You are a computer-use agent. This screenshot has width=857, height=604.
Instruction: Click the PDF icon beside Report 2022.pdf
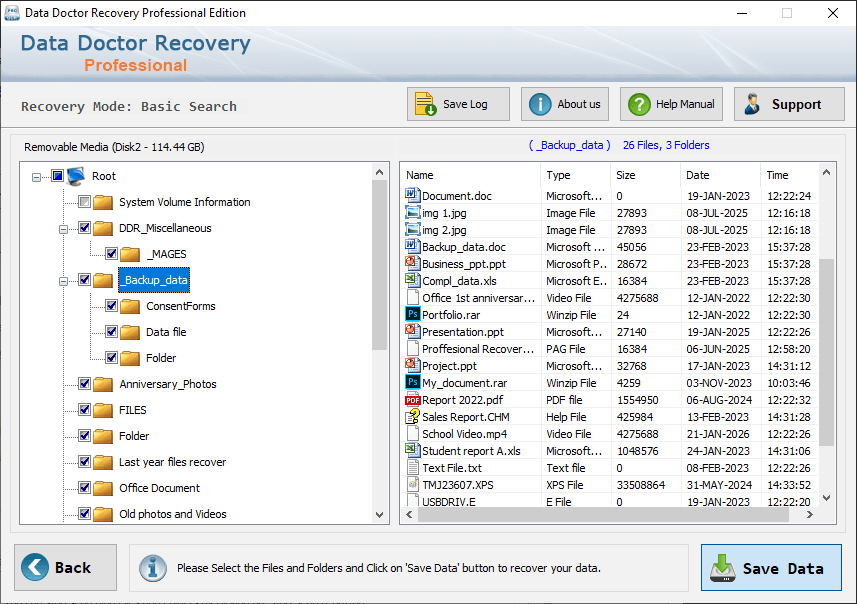coord(413,400)
